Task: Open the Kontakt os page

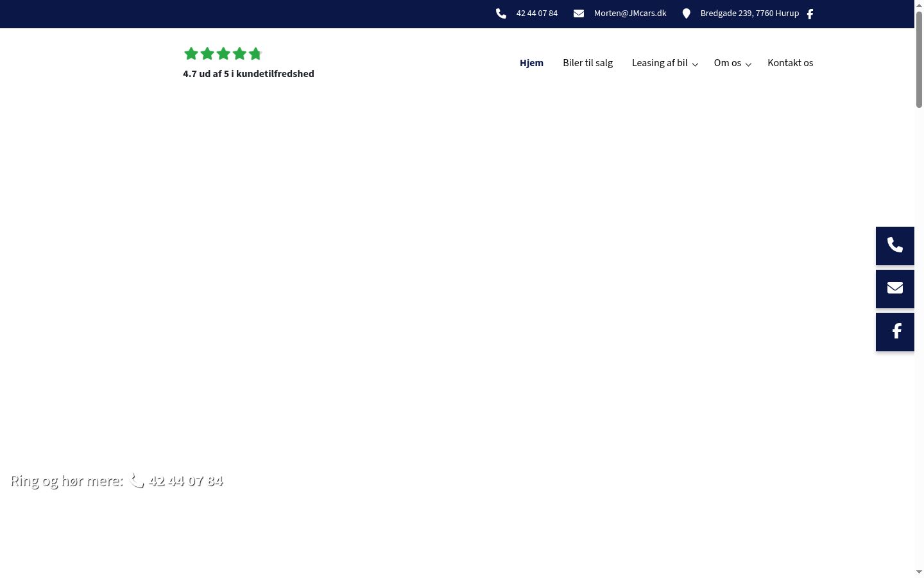Action: (790, 63)
